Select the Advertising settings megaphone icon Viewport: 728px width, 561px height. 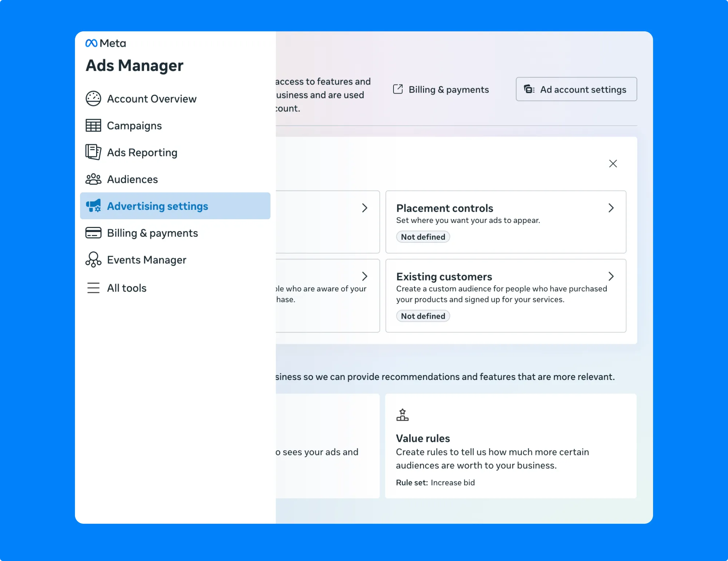click(93, 206)
